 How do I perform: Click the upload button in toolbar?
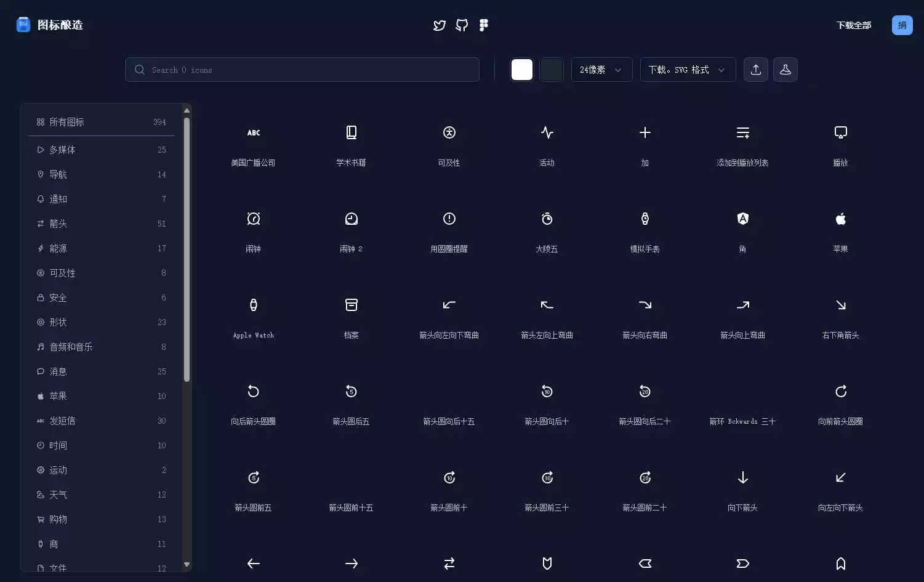[756, 70]
